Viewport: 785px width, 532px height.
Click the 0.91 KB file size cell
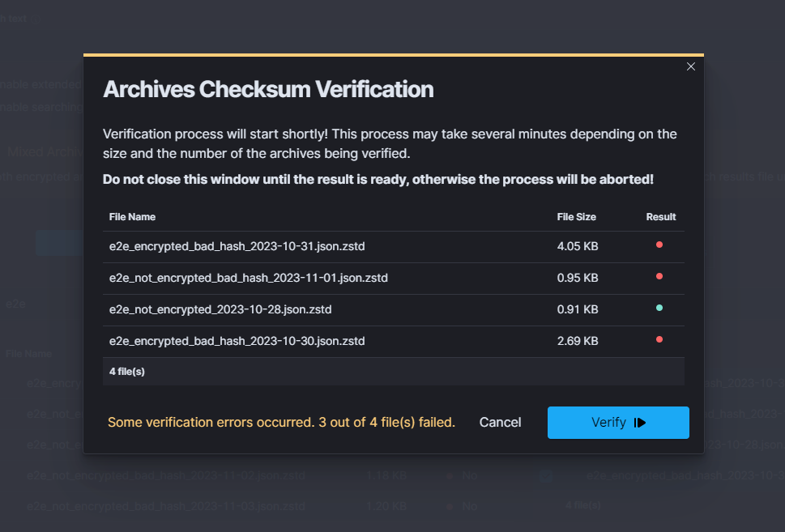[x=577, y=309]
